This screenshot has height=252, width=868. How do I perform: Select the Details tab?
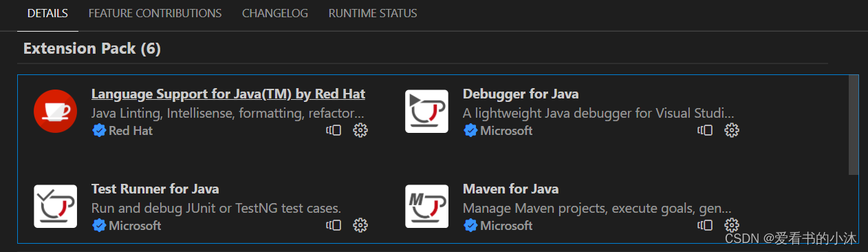coord(47,13)
